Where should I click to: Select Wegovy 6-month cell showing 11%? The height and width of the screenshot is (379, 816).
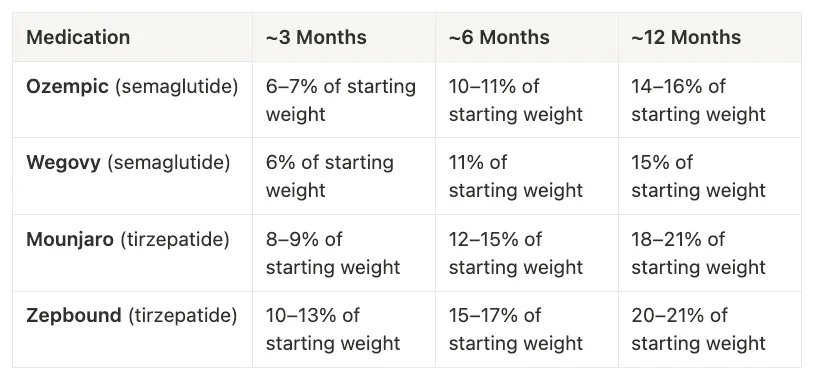(516, 176)
